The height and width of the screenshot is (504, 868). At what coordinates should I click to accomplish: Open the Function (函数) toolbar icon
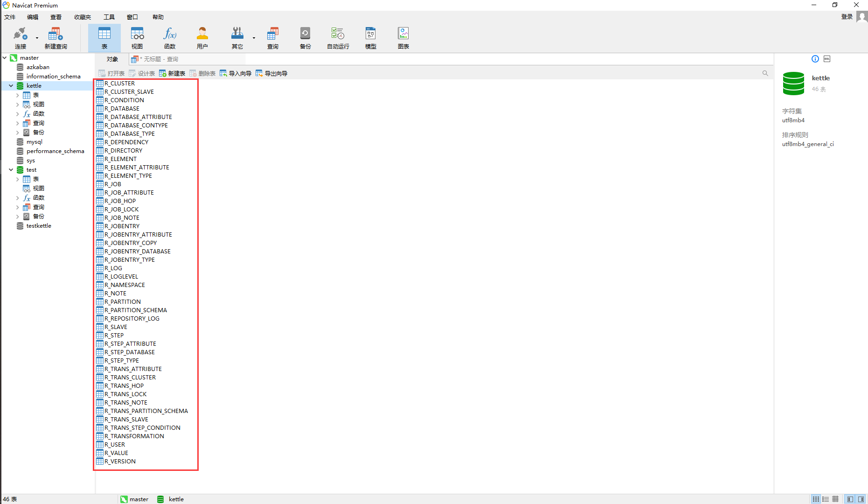coord(170,38)
